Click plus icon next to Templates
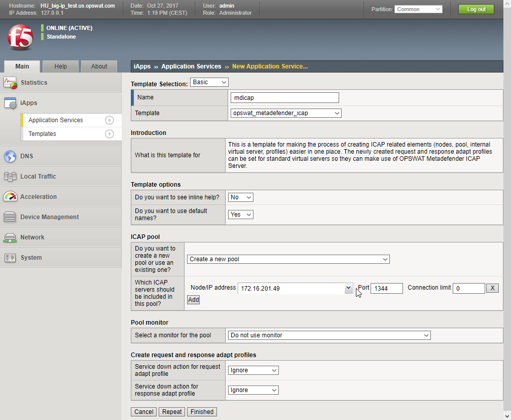Image resolution: width=511 pixels, height=420 pixels. [109, 134]
